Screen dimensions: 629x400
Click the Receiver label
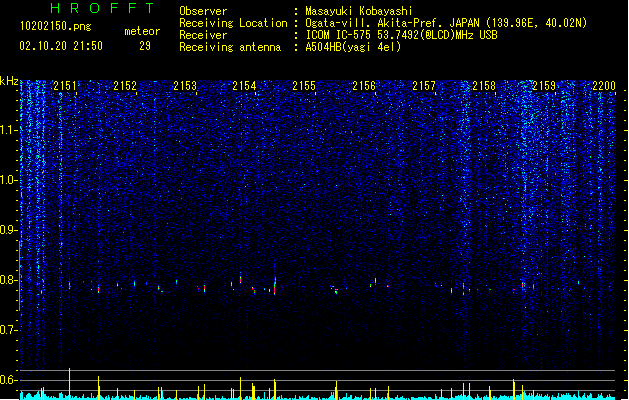click(x=203, y=35)
